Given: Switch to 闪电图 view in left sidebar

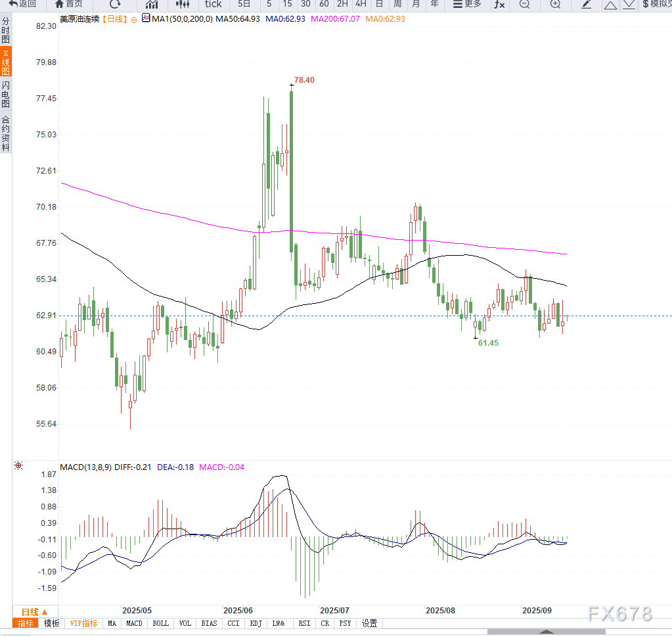Looking at the screenshot, I should click(x=6, y=95).
